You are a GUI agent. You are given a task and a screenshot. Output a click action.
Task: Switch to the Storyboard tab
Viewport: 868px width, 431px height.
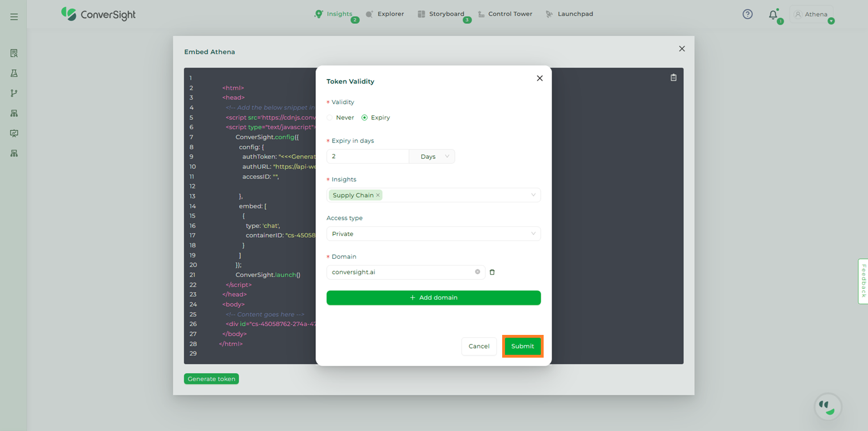[x=441, y=14]
